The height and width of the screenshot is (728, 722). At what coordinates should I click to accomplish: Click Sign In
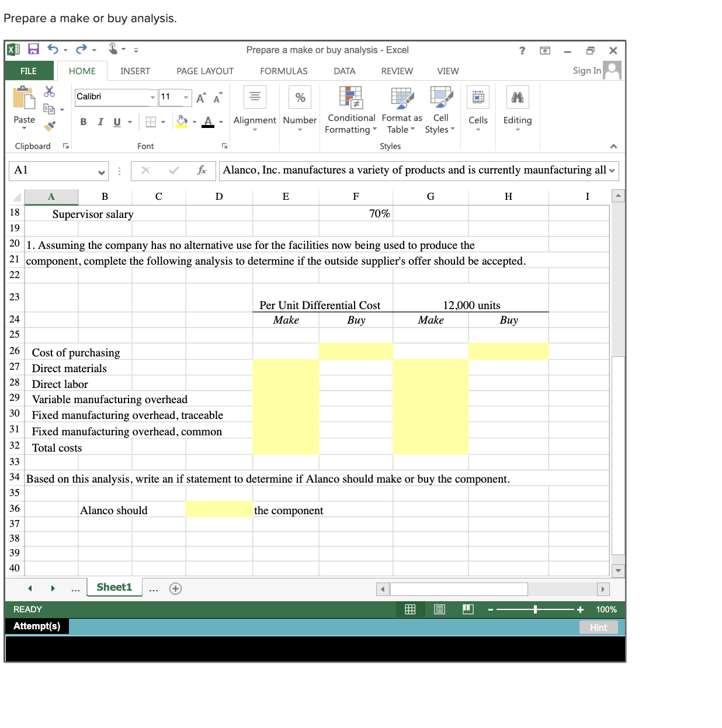click(x=586, y=70)
